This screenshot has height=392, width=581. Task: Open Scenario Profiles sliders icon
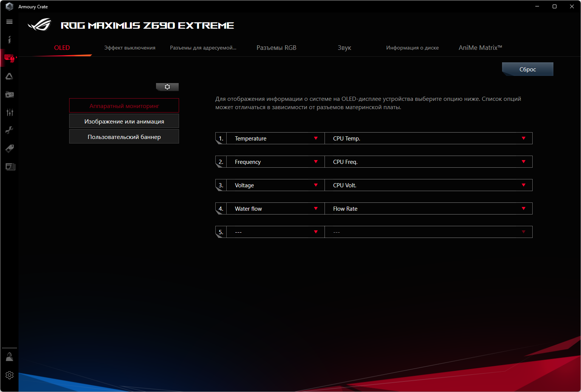point(9,112)
